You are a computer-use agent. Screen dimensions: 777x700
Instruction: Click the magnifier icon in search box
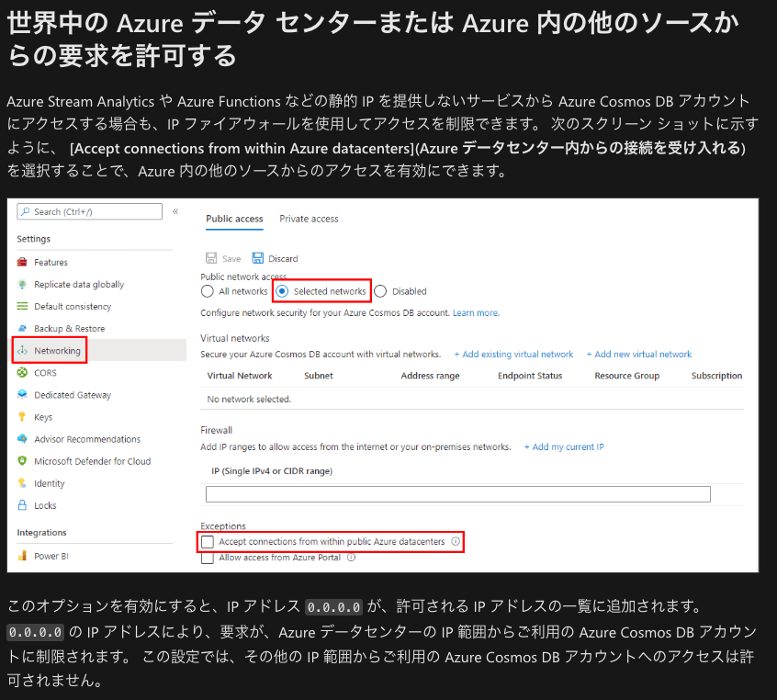(26, 211)
